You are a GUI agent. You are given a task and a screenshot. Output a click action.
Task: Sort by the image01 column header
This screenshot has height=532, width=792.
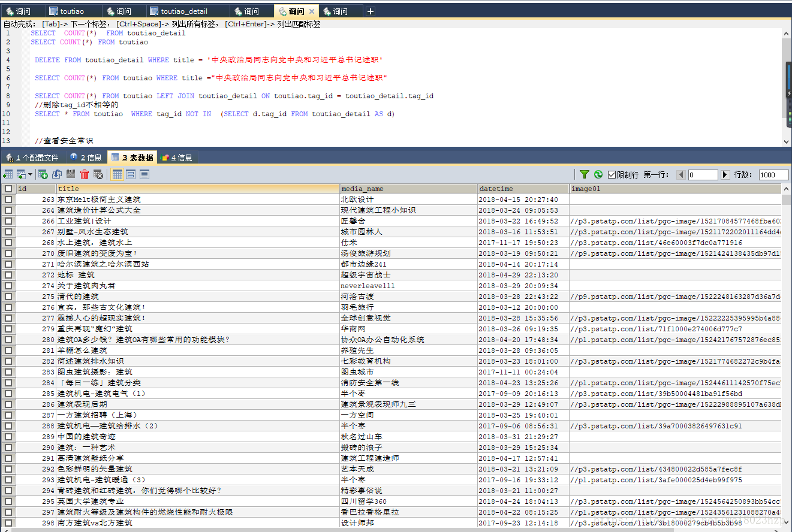tap(675, 189)
